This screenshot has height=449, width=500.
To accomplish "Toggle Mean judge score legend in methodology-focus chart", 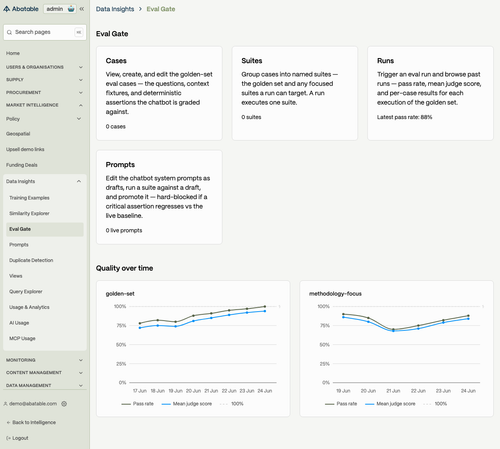I will [x=390, y=404].
